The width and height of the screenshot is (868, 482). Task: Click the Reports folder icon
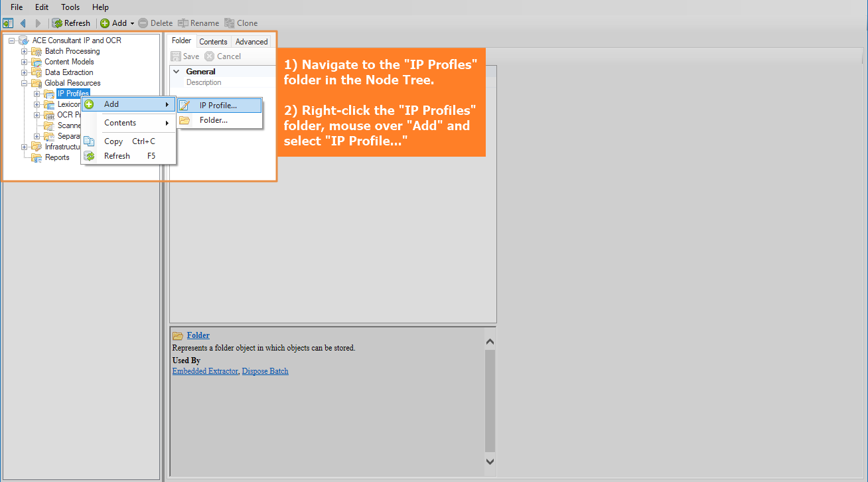tap(36, 157)
